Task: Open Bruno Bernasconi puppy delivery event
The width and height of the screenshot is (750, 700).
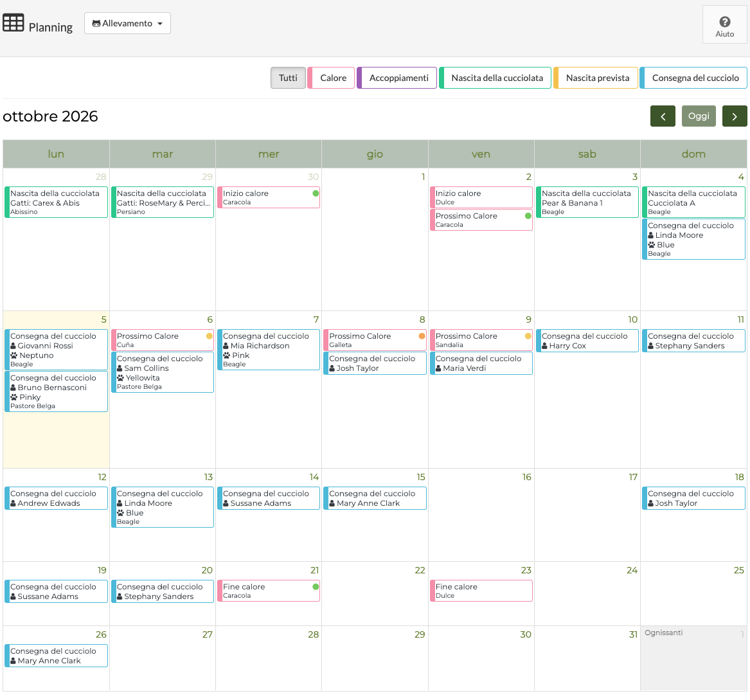Action: tap(57, 392)
